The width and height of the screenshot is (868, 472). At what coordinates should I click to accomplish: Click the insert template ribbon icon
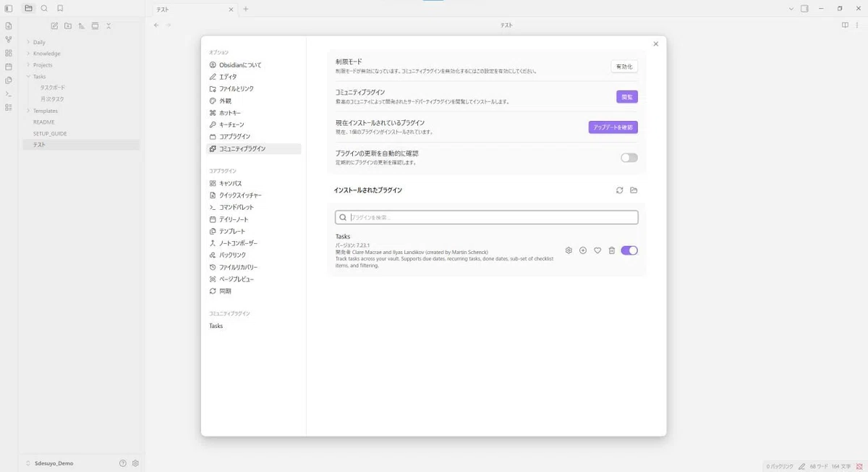[x=9, y=80]
